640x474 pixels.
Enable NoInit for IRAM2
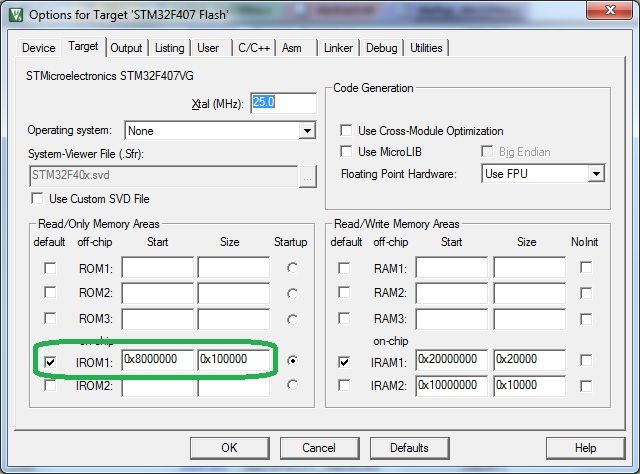[x=586, y=386]
